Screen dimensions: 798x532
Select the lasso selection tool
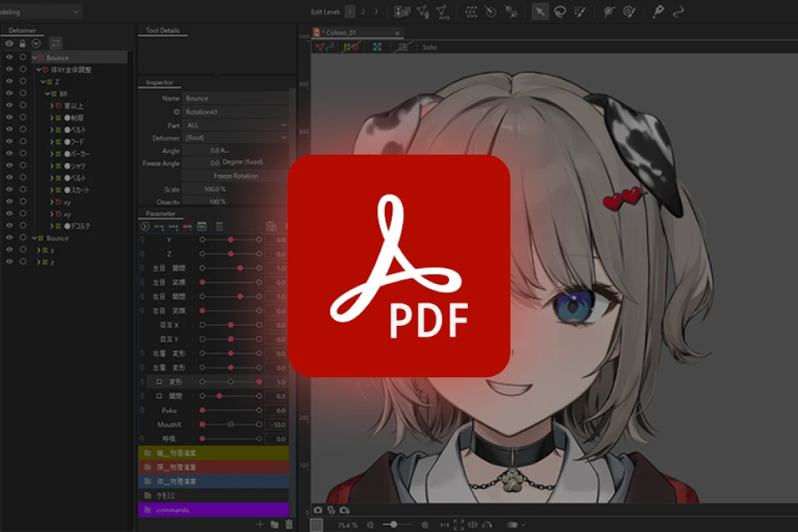(x=559, y=12)
